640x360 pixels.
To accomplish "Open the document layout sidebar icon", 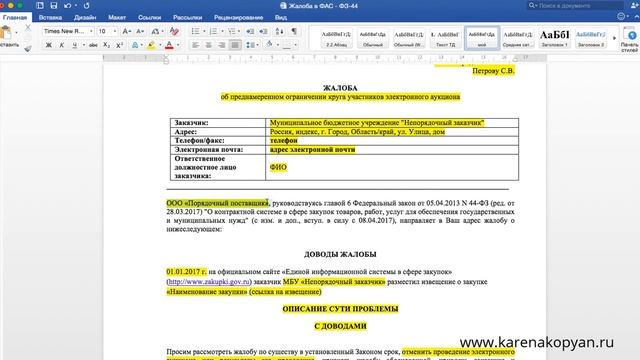I will [x=40, y=6].
